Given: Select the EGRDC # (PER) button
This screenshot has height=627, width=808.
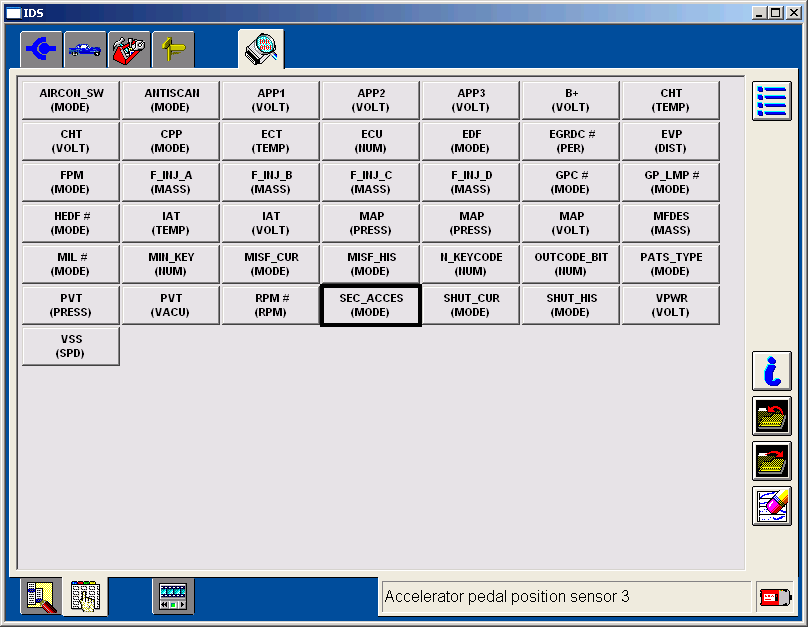Looking at the screenshot, I should [571, 141].
